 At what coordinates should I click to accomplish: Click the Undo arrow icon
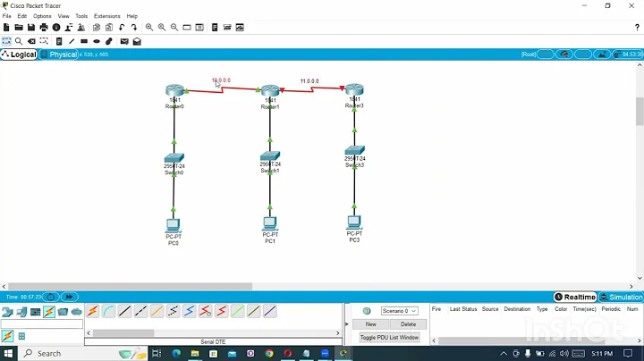122,28
